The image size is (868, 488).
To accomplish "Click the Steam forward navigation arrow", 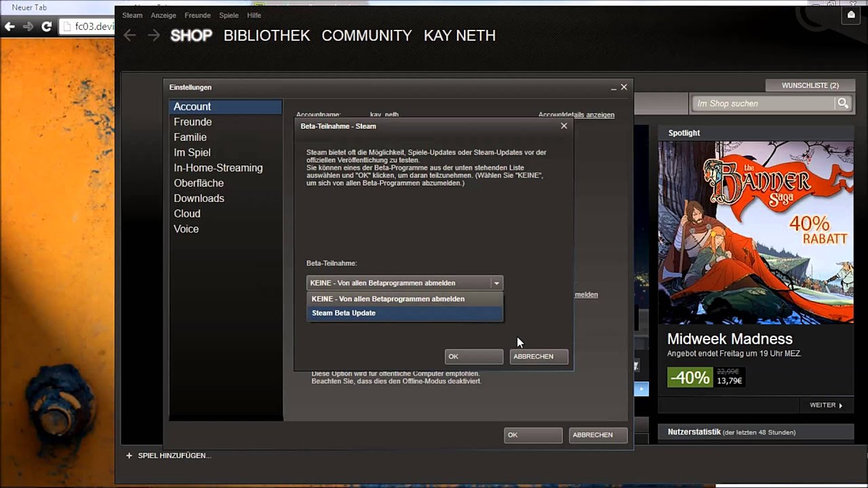I will 154,35.
